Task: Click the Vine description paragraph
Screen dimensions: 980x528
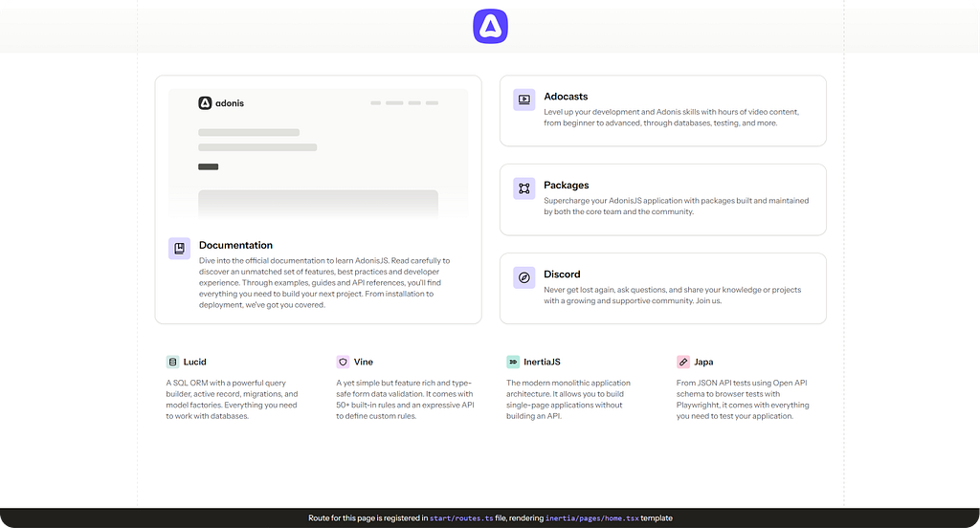Action: [405, 399]
